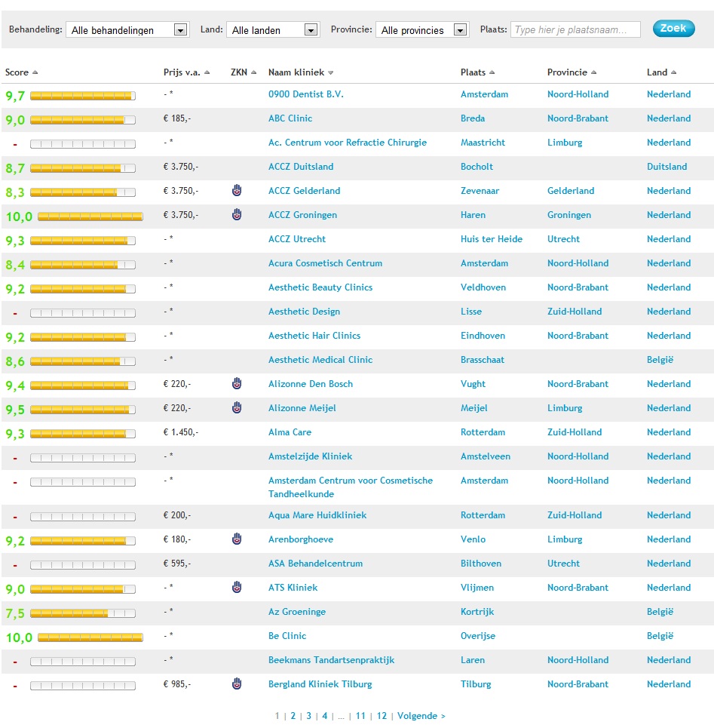The width and height of the screenshot is (714, 728).
Task: Open ACCZ Duitsland clinic link
Action: (x=301, y=167)
